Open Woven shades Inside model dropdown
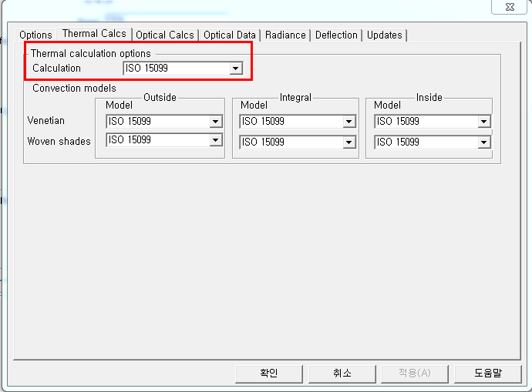This screenshot has height=392, width=532. click(x=483, y=142)
